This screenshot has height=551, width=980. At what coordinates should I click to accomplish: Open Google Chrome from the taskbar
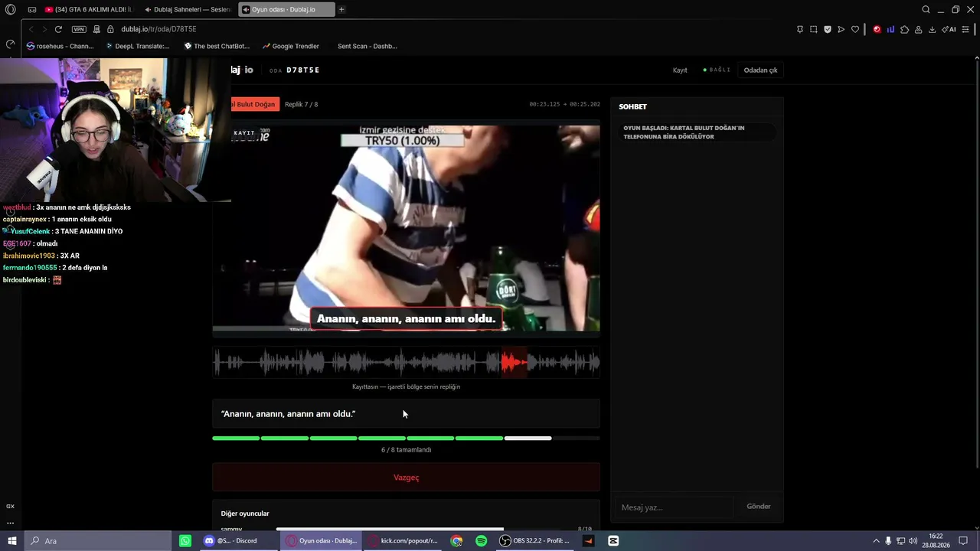tap(456, 541)
